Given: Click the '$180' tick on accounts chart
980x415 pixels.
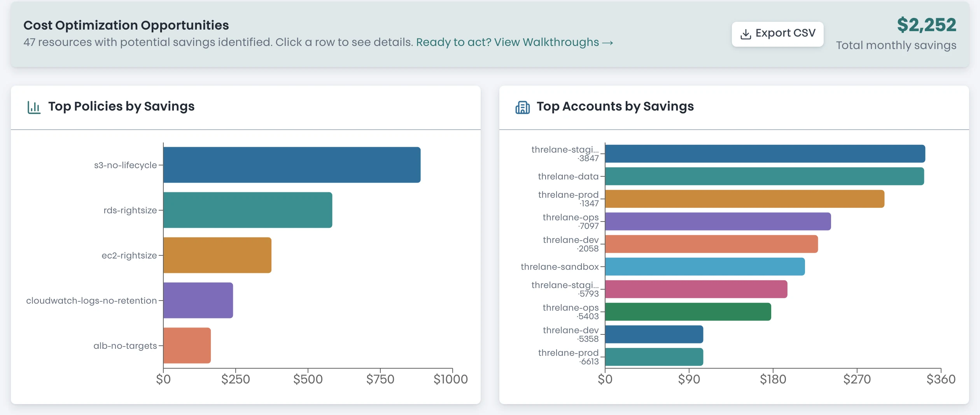Looking at the screenshot, I should point(773,379).
